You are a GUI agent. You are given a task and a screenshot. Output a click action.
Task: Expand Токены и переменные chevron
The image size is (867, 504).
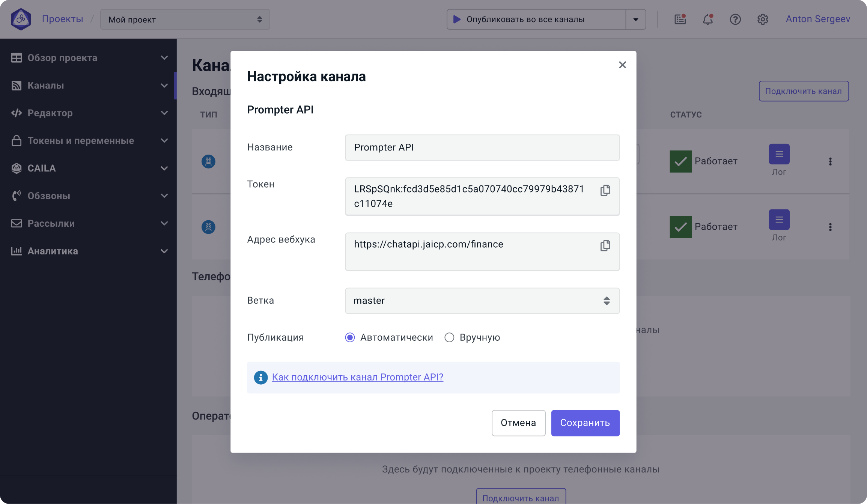[x=164, y=141]
